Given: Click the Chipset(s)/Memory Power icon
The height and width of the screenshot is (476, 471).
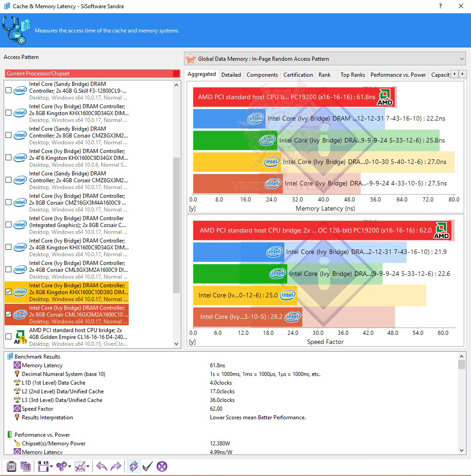Looking at the screenshot, I should (17, 443).
